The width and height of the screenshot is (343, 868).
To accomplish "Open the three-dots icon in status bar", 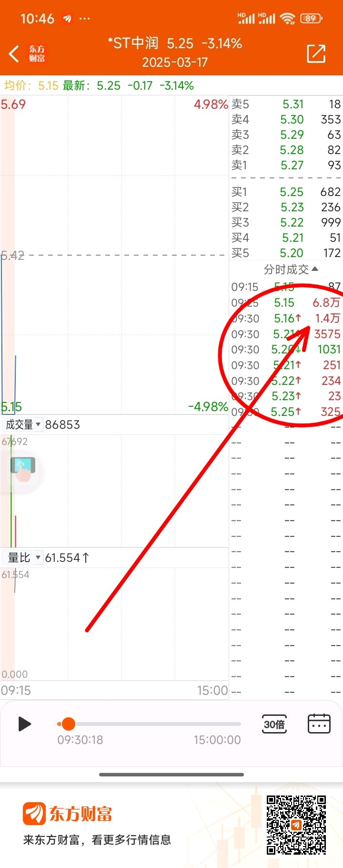I will click(x=85, y=19).
